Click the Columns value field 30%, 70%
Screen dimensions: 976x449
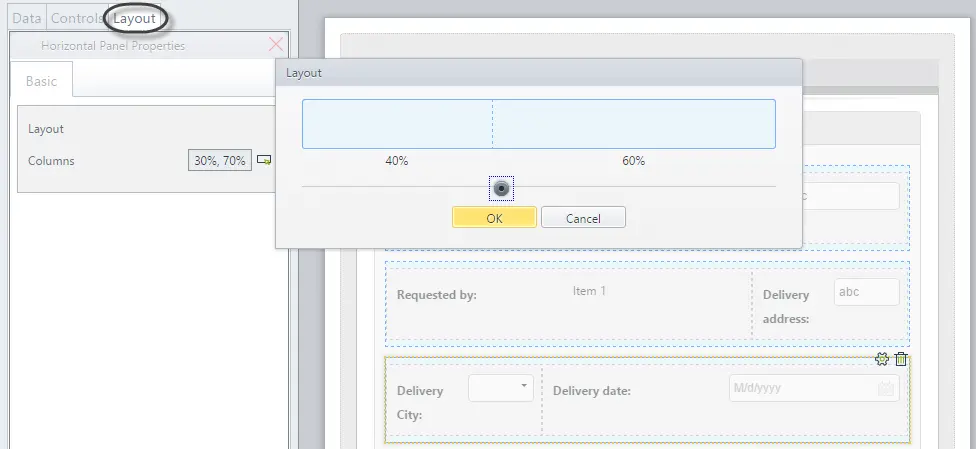[220, 160]
